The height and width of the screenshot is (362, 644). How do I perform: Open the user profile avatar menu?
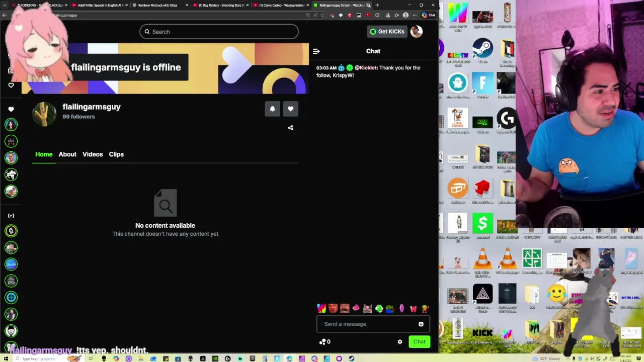(x=416, y=32)
